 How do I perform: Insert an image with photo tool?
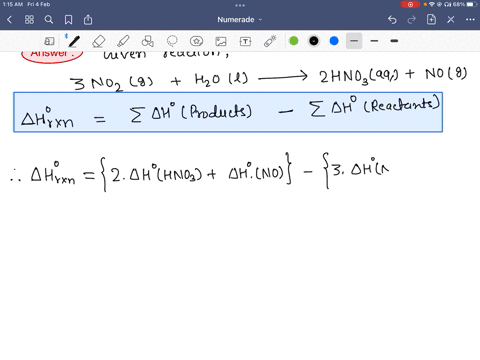click(x=221, y=41)
